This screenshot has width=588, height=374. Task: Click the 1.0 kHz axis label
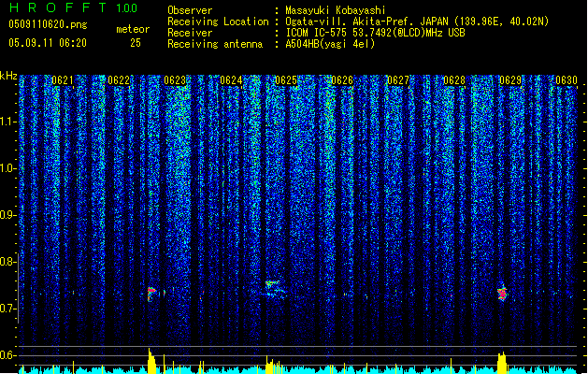7,169
